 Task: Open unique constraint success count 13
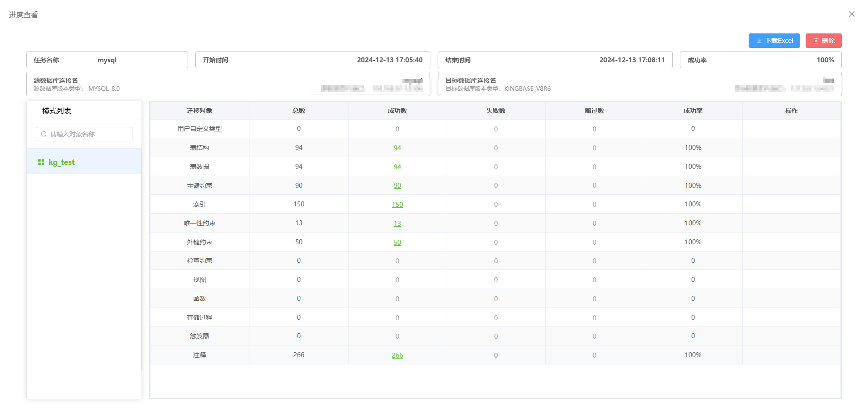[x=397, y=224]
